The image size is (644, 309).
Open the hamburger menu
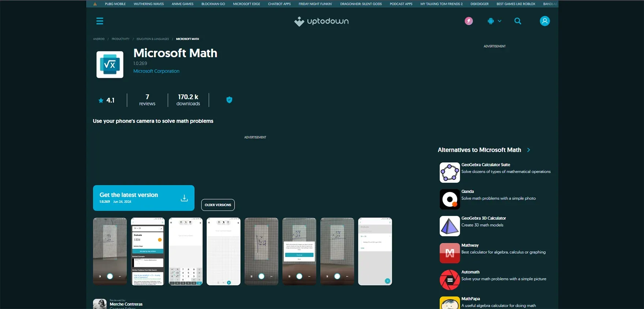pyautogui.click(x=100, y=21)
